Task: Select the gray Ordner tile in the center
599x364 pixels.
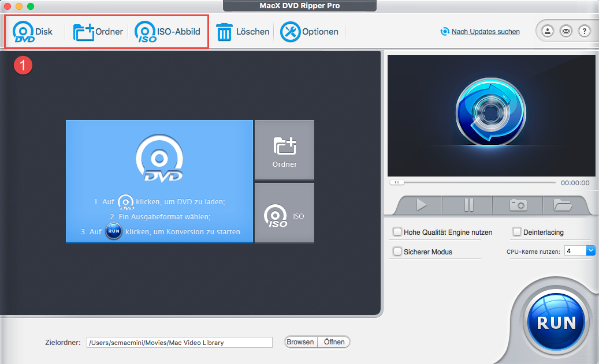Action: tap(285, 149)
